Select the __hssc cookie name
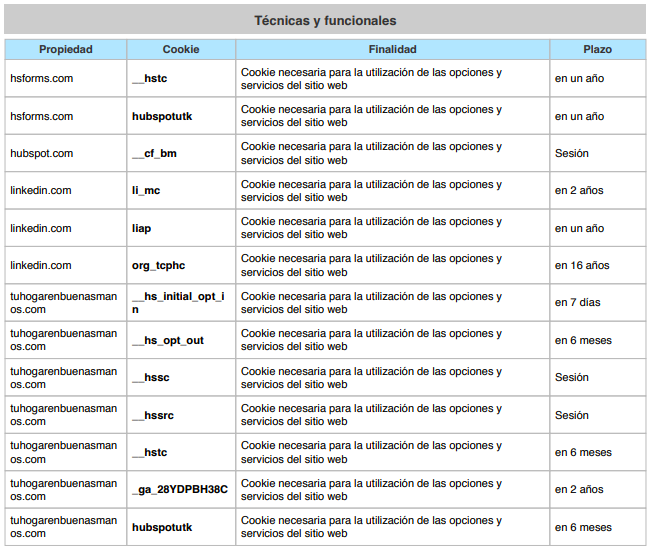 point(151,378)
